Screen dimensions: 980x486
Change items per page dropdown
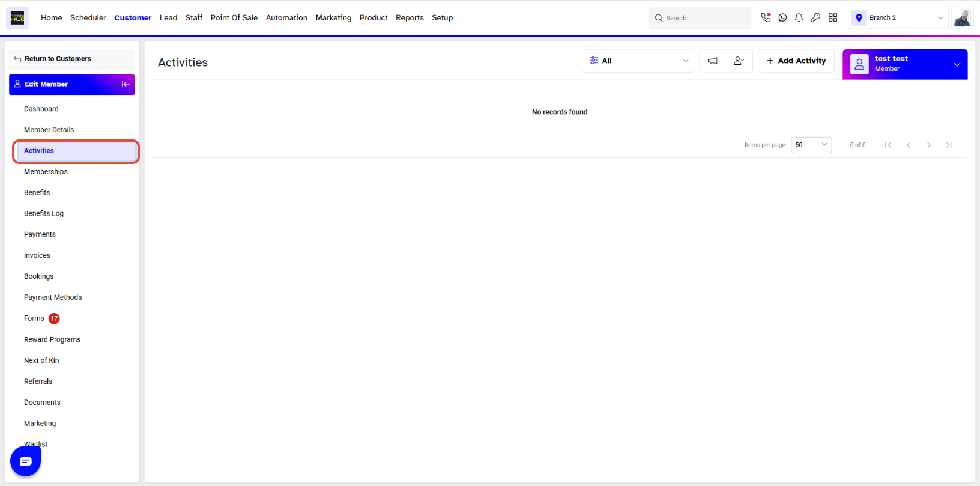(811, 145)
